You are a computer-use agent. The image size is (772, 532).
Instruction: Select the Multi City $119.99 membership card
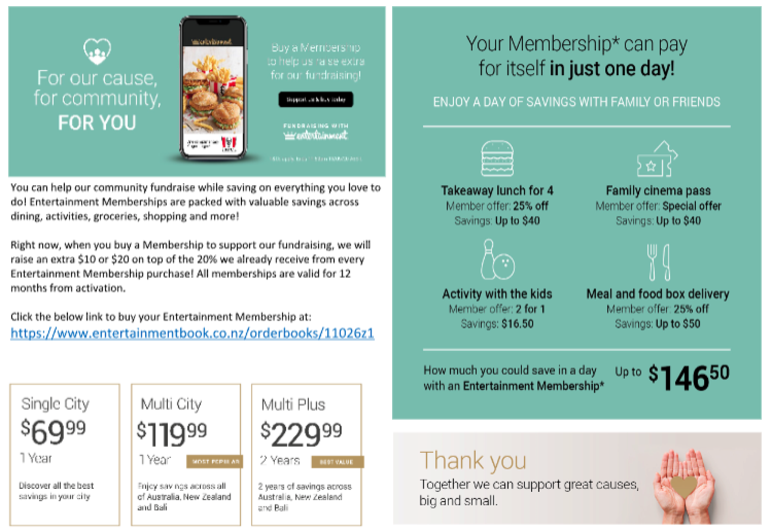(x=186, y=454)
